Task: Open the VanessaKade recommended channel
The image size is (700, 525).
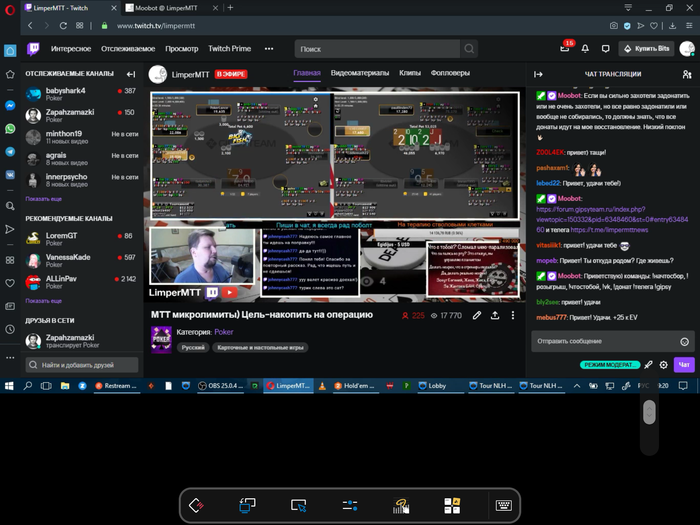Action: (81, 260)
